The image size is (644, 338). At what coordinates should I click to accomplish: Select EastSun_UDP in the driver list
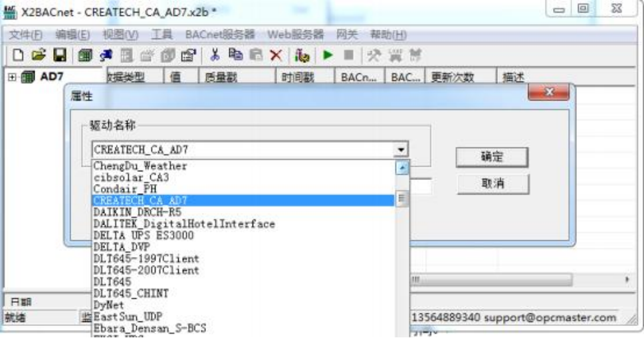[128, 317]
